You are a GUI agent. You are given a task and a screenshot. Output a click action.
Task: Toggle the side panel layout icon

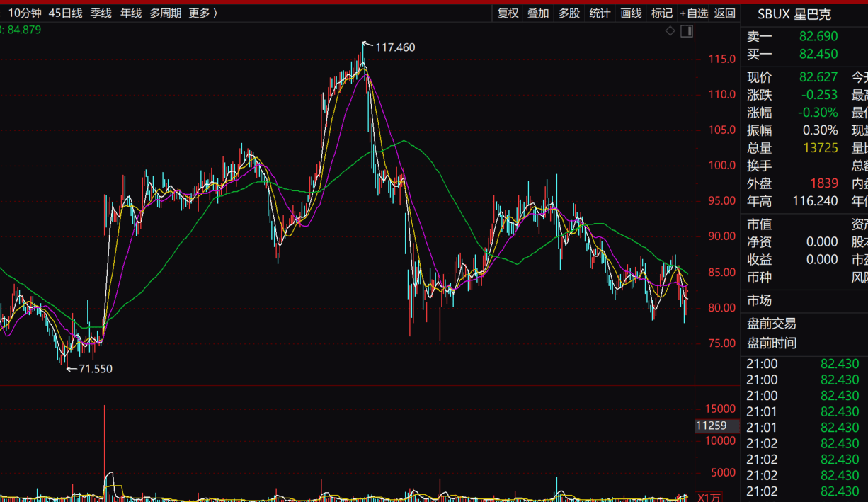687,31
